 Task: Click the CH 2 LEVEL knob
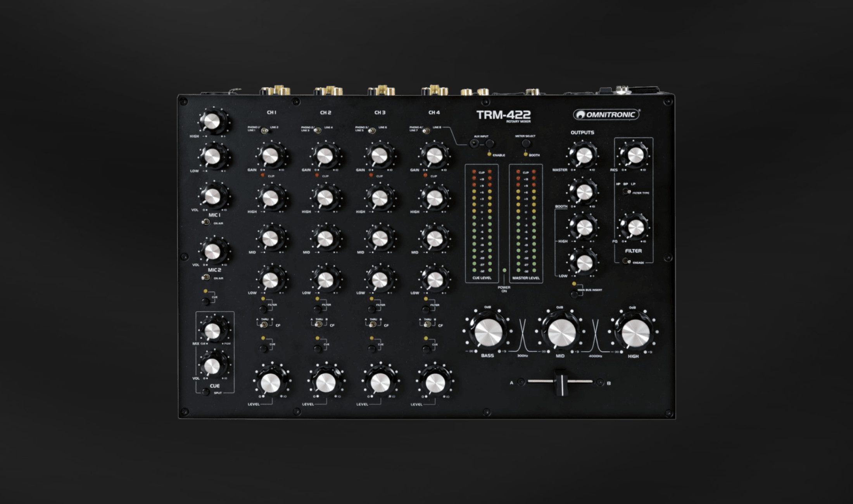pos(325,383)
